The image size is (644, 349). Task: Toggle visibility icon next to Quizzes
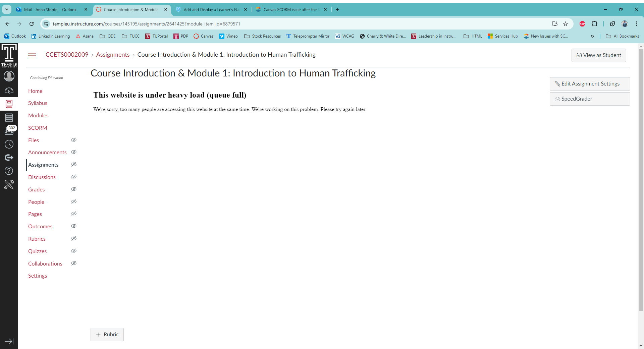pos(73,251)
